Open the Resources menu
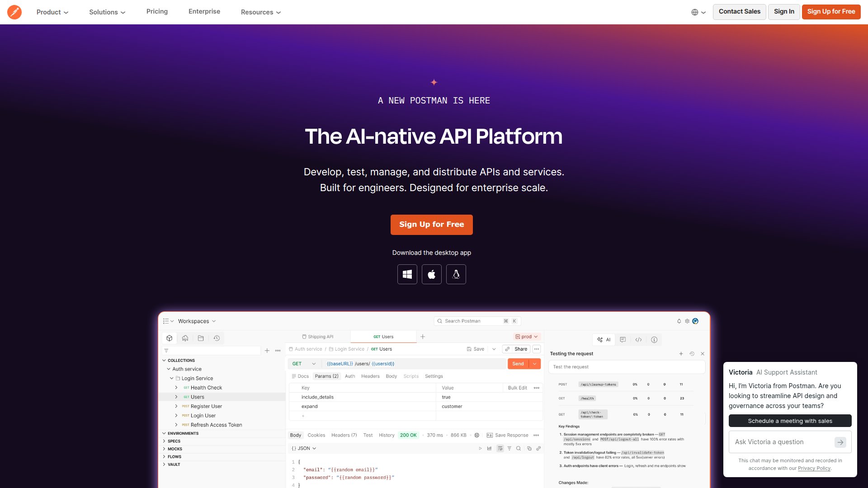The width and height of the screenshot is (868, 488). (x=261, y=12)
